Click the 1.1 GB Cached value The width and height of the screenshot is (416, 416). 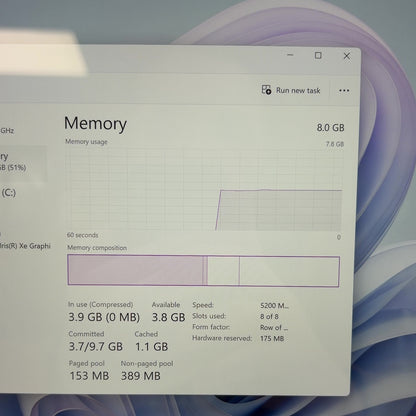pyautogui.click(x=151, y=347)
